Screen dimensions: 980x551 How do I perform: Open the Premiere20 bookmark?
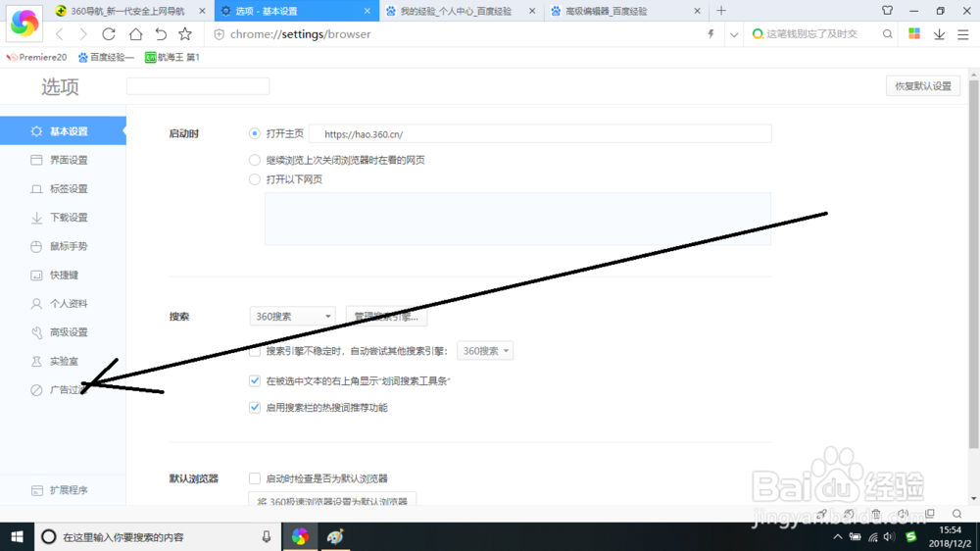pos(36,57)
